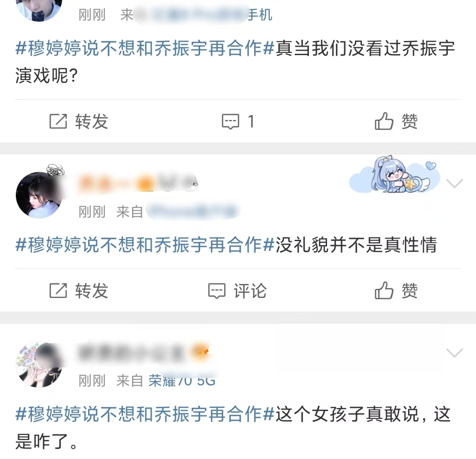Open hashtag link in the first post
The image size is (476, 459).
(x=145, y=49)
